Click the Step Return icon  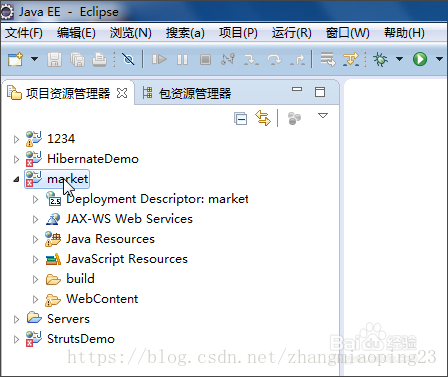(298, 60)
